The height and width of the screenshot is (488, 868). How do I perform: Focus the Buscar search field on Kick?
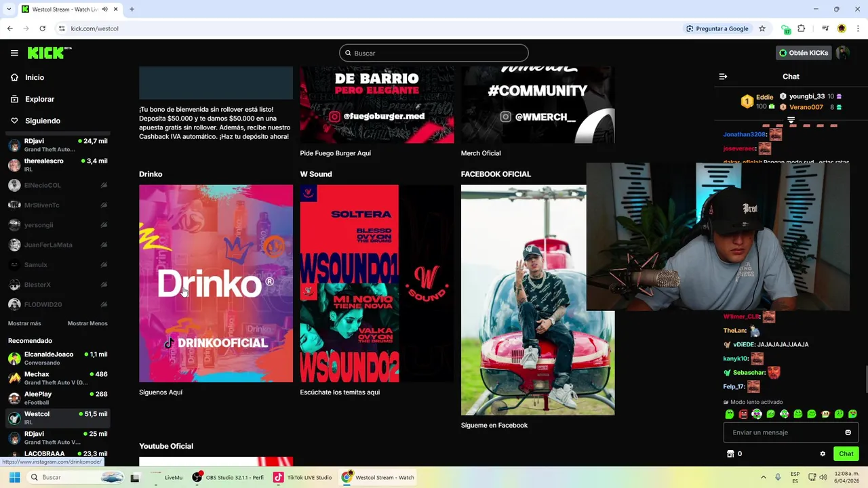click(x=434, y=53)
